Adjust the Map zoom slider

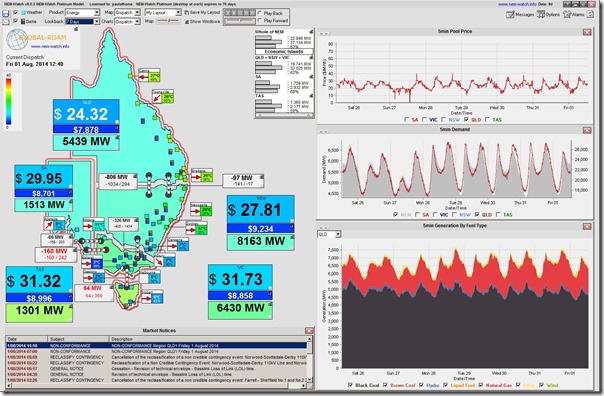(168, 22)
